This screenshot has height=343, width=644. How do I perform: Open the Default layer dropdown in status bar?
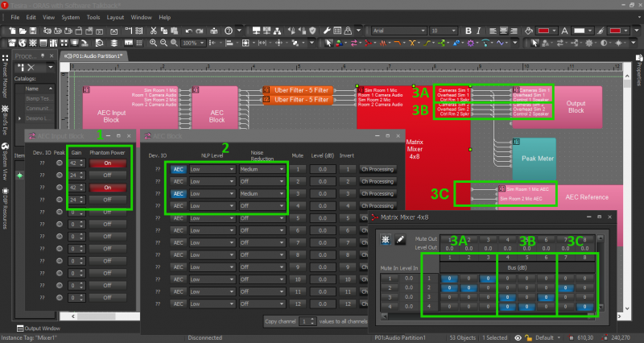click(x=548, y=337)
